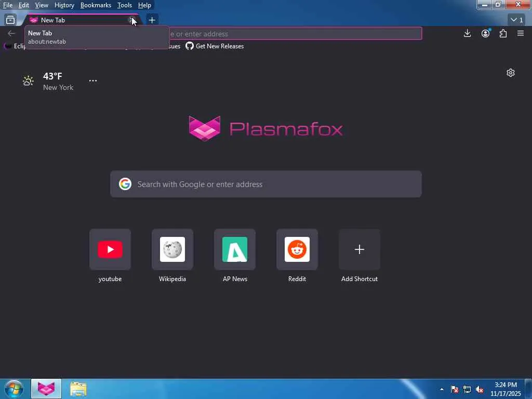Open the View menu
The image size is (532, 399).
point(42,5)
